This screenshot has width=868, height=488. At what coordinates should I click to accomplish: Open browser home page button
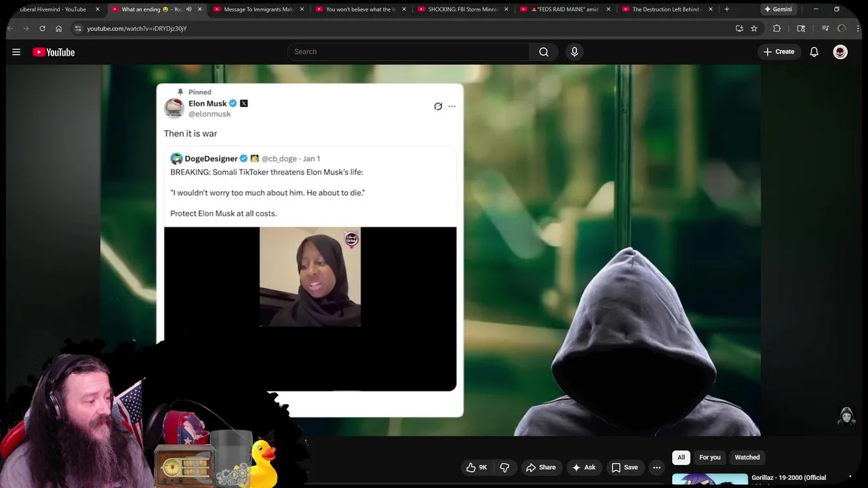(58, 28)
